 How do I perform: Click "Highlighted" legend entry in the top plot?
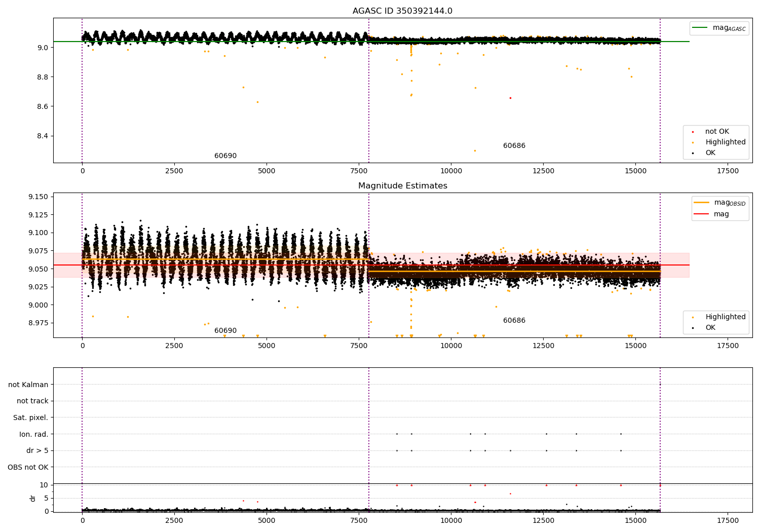tap(726, 142)
